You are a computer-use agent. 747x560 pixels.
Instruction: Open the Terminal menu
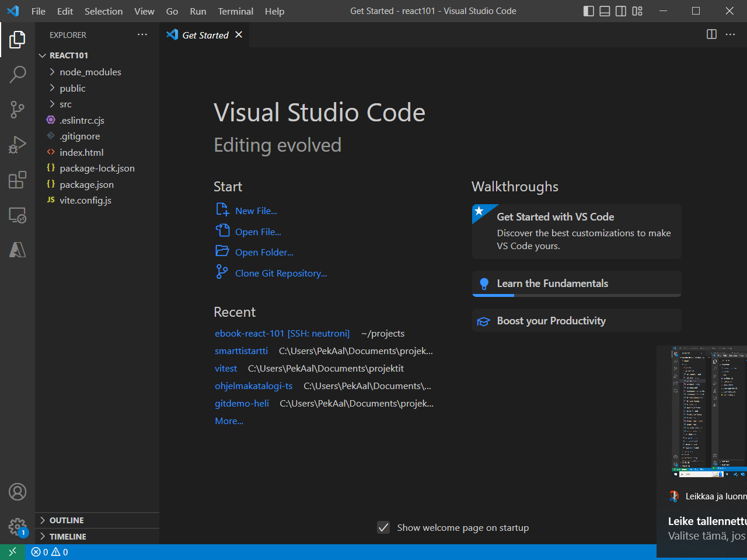(x=236, y=11)
